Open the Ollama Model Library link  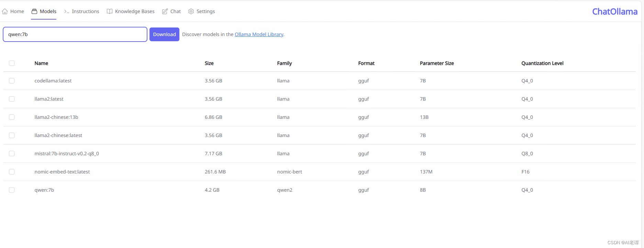(259, 34)
